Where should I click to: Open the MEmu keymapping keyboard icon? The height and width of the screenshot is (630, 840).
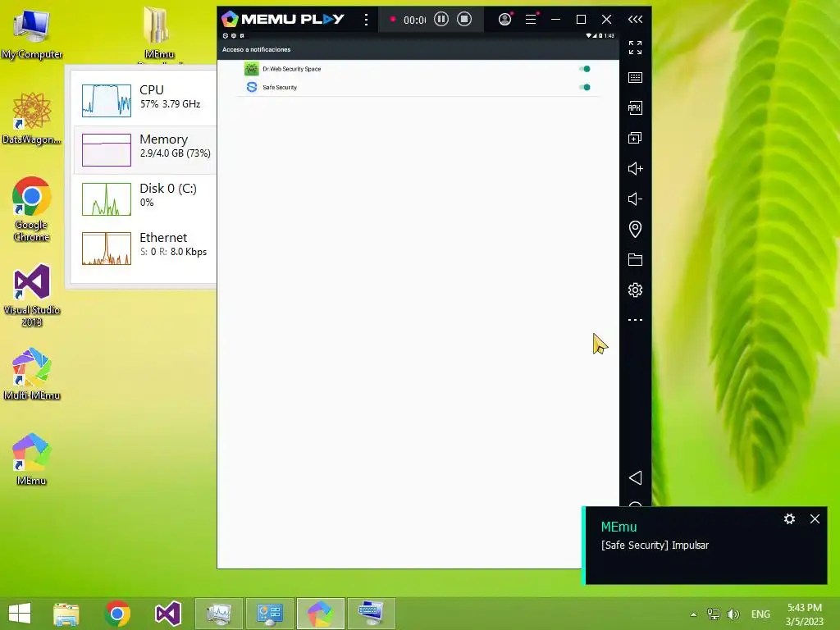pyautogui.click(x=635, y=78)
